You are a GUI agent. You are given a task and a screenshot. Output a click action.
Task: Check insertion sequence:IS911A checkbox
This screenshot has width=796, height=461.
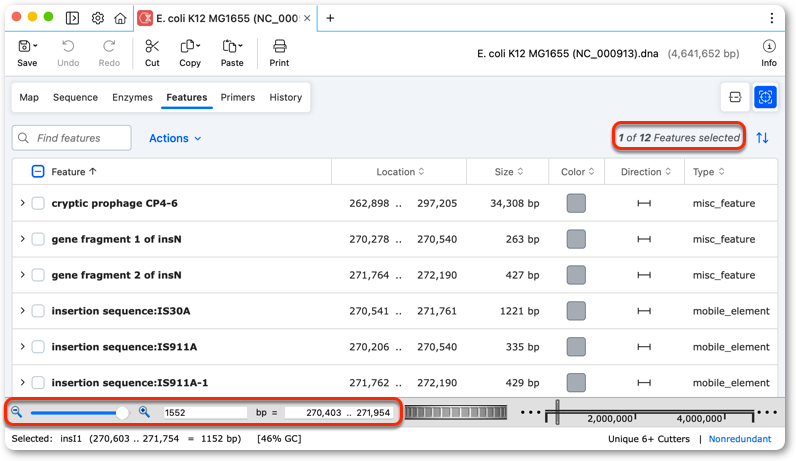[38, 347]
